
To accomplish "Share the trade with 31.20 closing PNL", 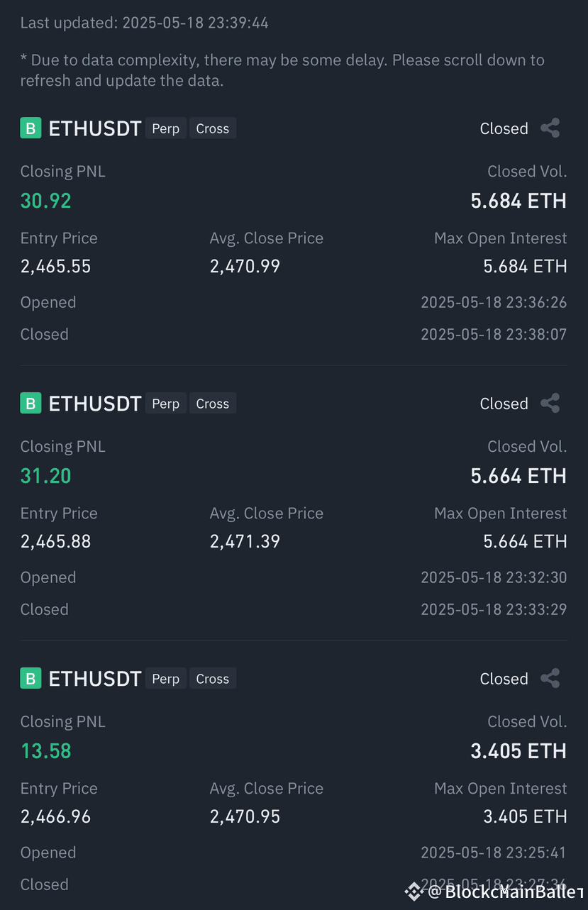I will click(x=550, y=404).
